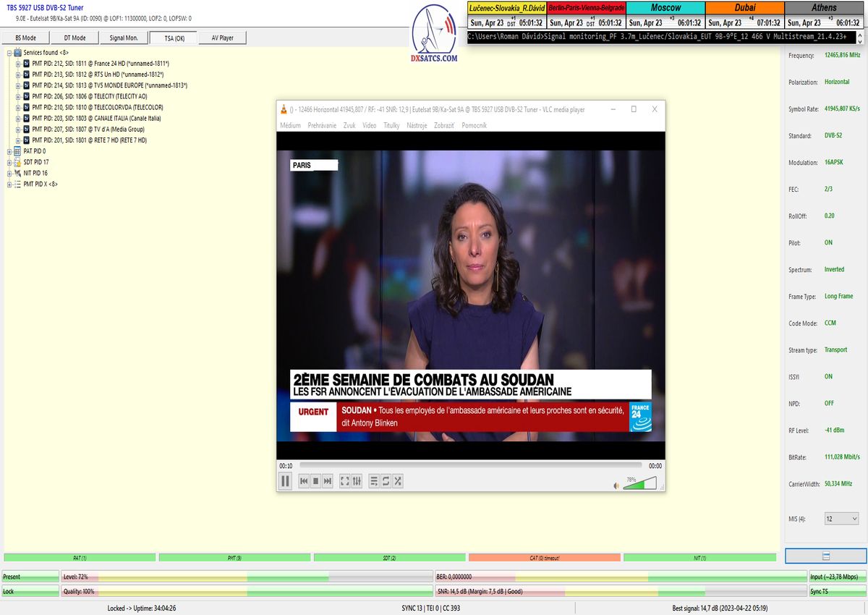868x615 pixels.
Task: Open the Médium menu in VLC
Action: tap(290, 125)
